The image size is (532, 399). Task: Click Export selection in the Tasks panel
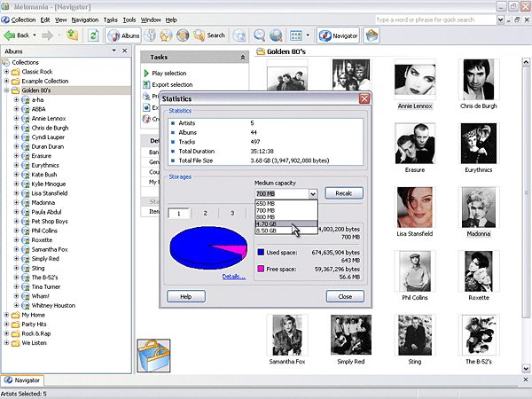(172, 84)
